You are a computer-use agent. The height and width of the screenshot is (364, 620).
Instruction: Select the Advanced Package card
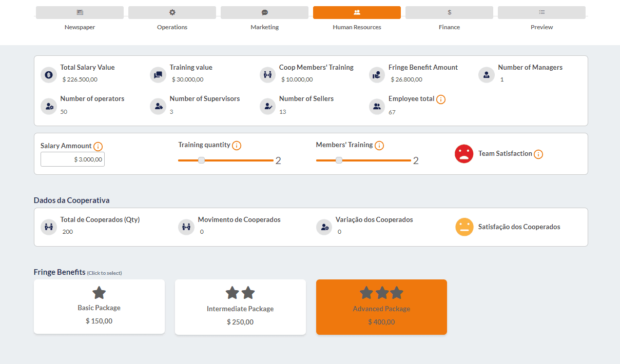click(381, 307)
